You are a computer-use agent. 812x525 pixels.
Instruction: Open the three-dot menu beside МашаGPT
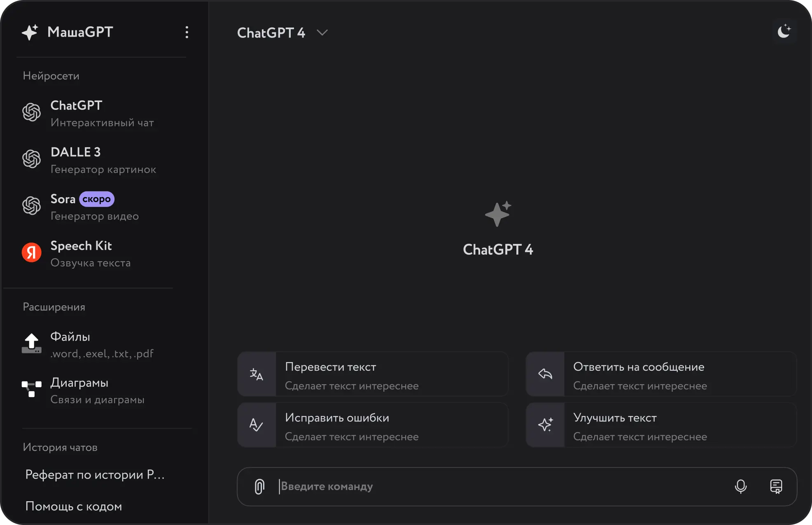pyautogui.click(x=187, y=32)
